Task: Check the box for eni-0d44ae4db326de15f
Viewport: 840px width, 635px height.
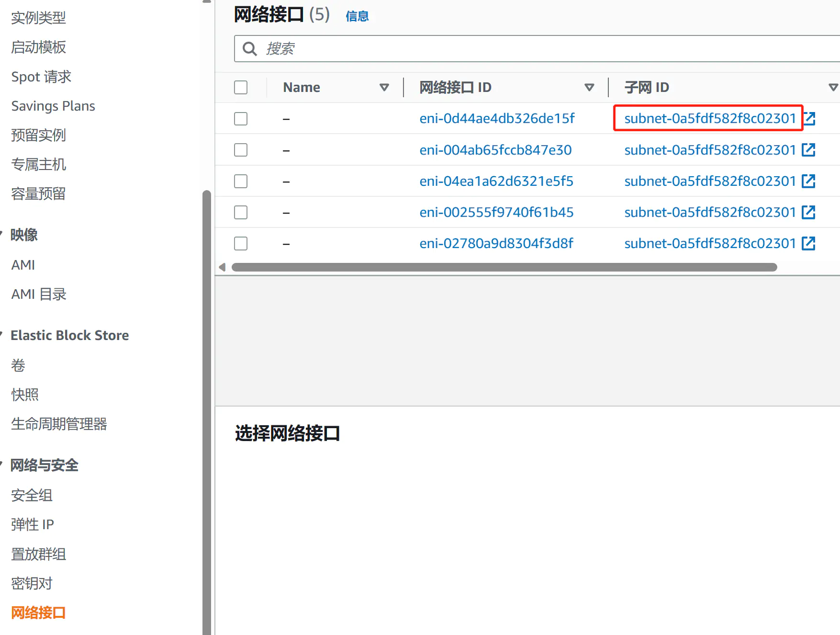Action: click(241, 119)
